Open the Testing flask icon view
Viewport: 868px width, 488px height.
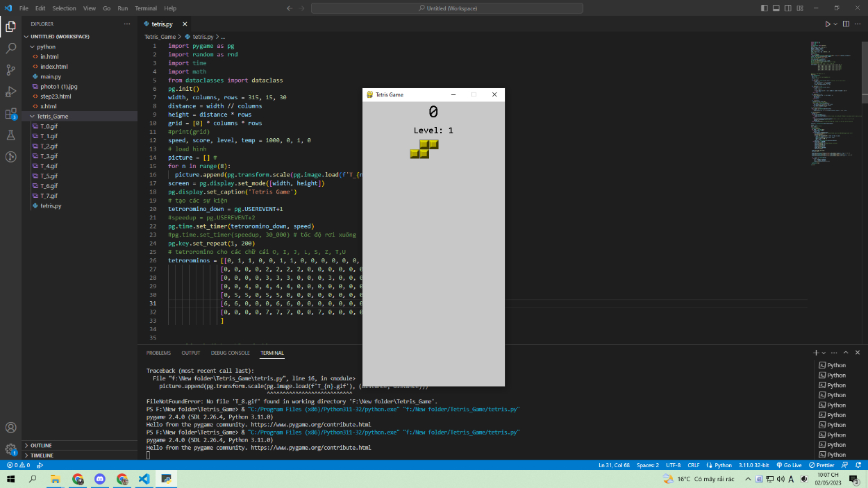pos(10,135)
